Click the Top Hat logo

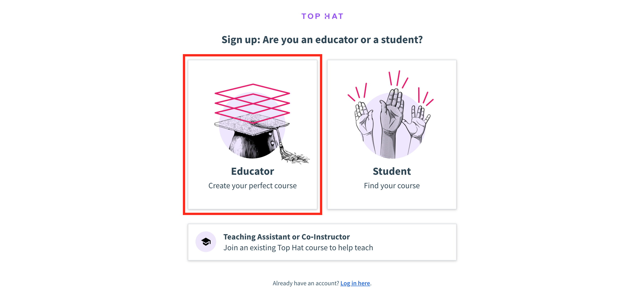[x=322, y=16]
